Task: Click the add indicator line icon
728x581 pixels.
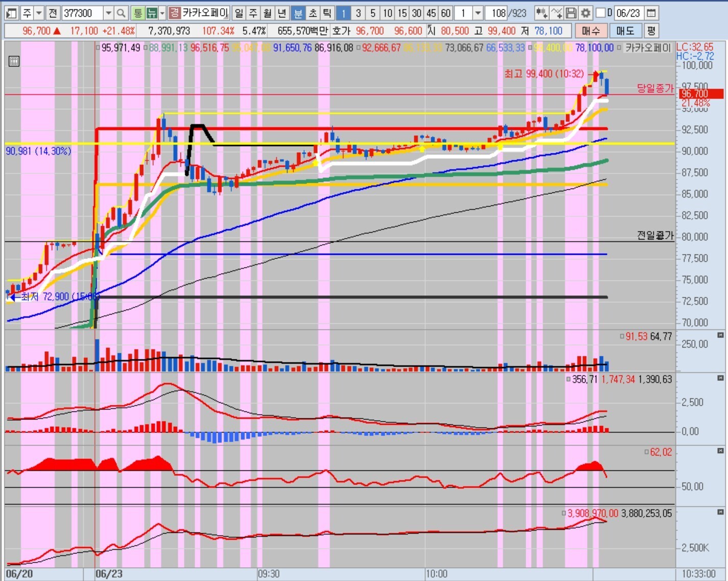Action: click(557, 13)
